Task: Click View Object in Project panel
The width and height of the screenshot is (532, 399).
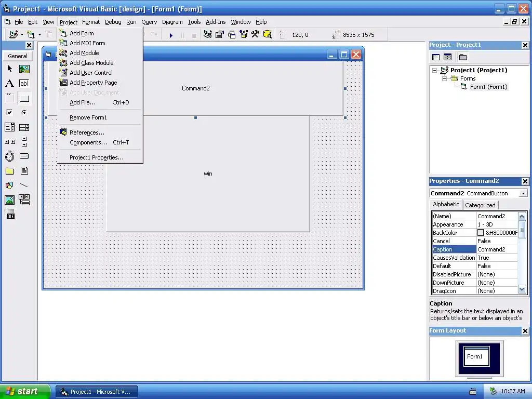Action: 447,57
